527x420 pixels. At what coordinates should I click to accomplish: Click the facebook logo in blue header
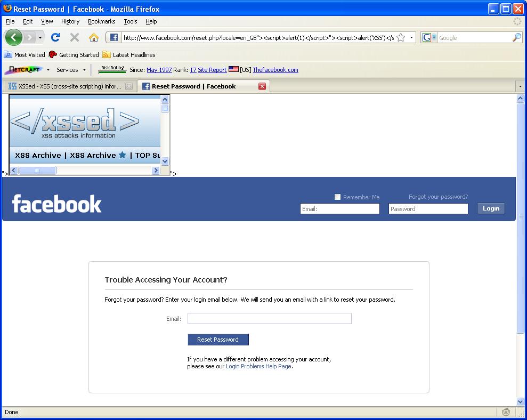56,204
